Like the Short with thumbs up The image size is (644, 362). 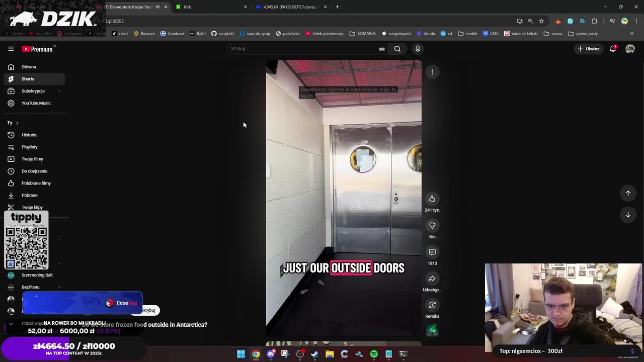coord(432,199)
